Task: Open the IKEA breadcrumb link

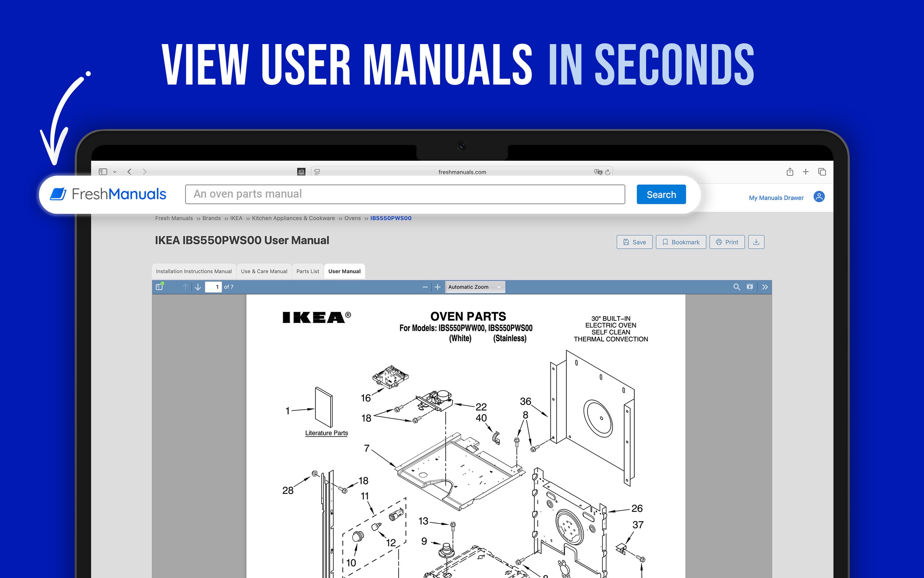Action: pos(236,218)
